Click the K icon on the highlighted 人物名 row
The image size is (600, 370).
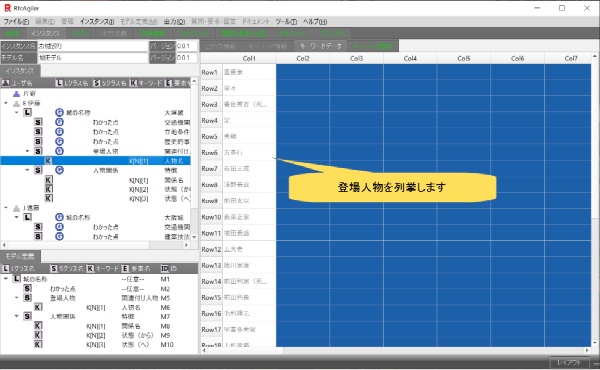tap(48, 161)
